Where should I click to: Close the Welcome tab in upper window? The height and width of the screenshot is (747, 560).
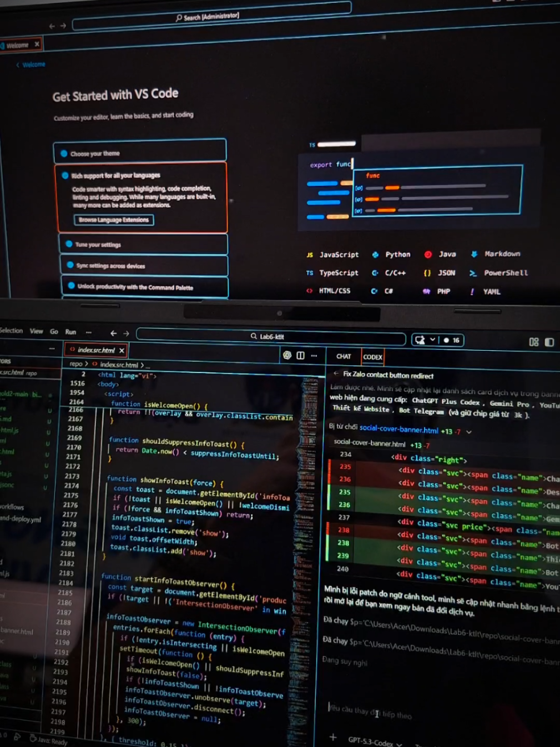pos(37,44)
